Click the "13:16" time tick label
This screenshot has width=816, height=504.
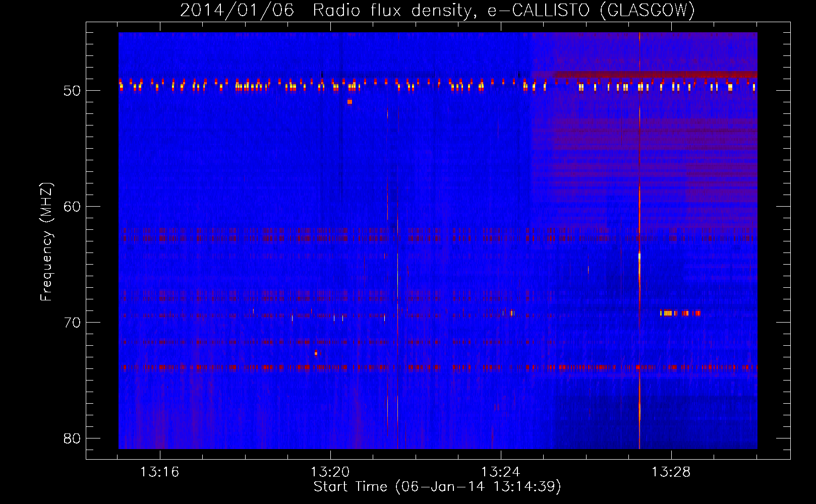[x=160, y=472]
